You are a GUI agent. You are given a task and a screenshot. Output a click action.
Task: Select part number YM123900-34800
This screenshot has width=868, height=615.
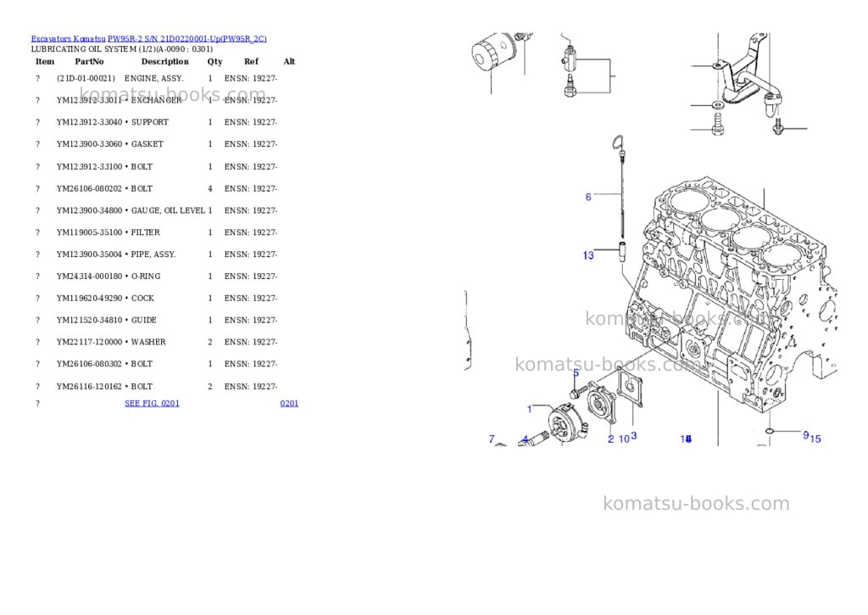89,210
